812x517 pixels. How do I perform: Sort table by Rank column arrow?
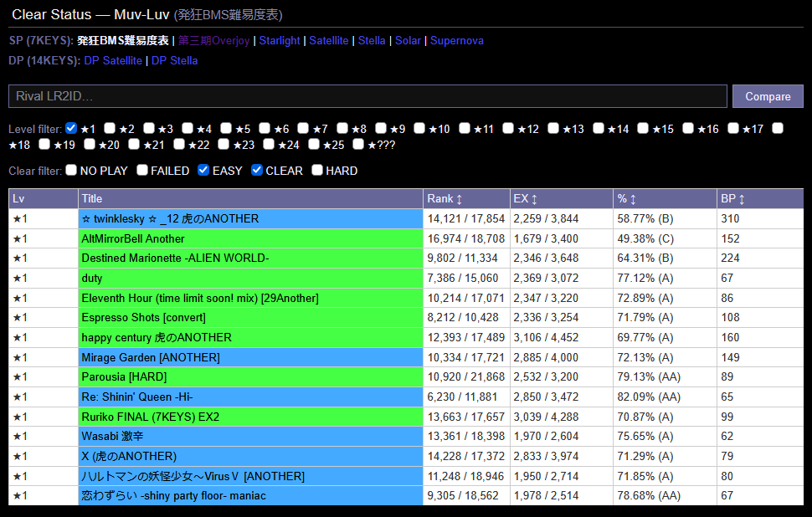coord(459,199)
